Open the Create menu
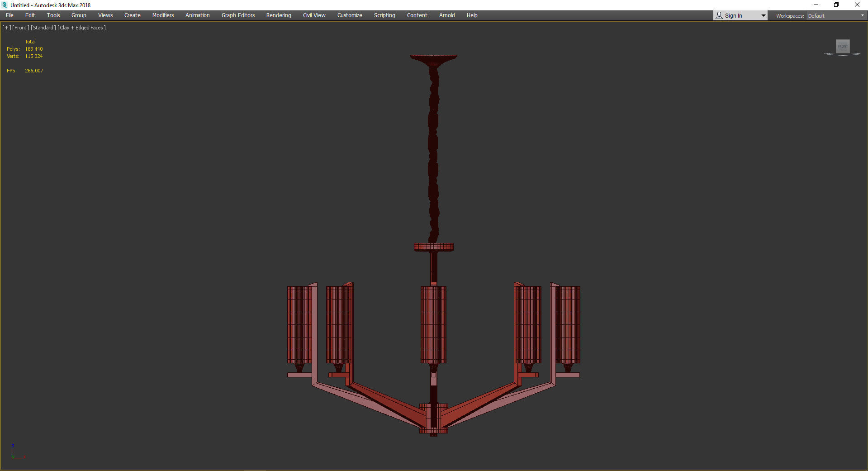 pyautogui.click(x=133, y=15)
